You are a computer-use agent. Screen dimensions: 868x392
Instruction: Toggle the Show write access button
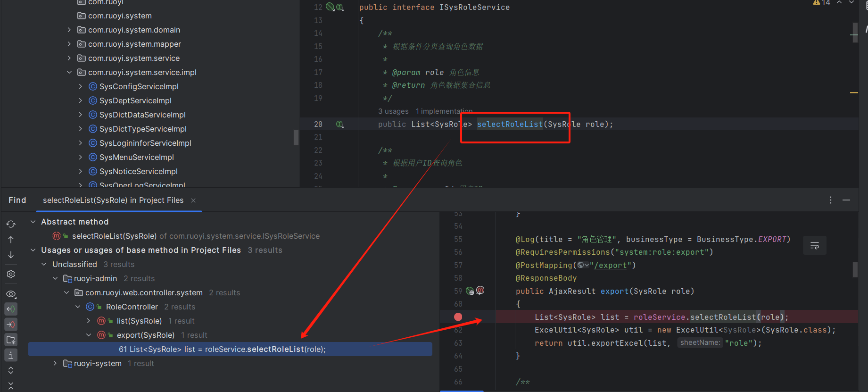11,325
